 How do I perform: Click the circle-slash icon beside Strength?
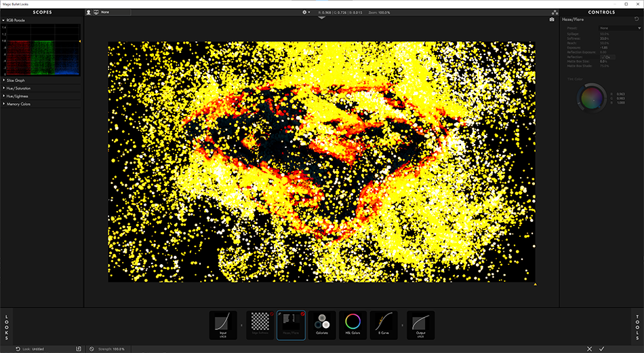point(92,349)
